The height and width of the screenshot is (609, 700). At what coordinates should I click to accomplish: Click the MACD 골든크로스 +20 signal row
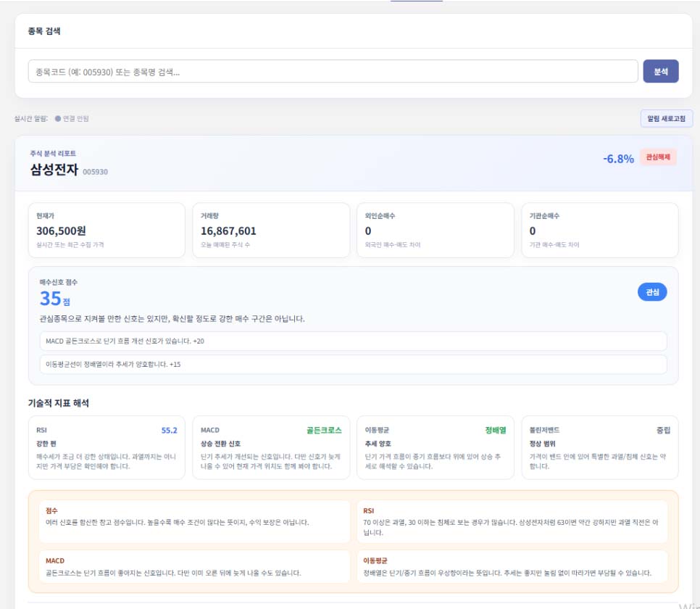[x=353, y=341]
